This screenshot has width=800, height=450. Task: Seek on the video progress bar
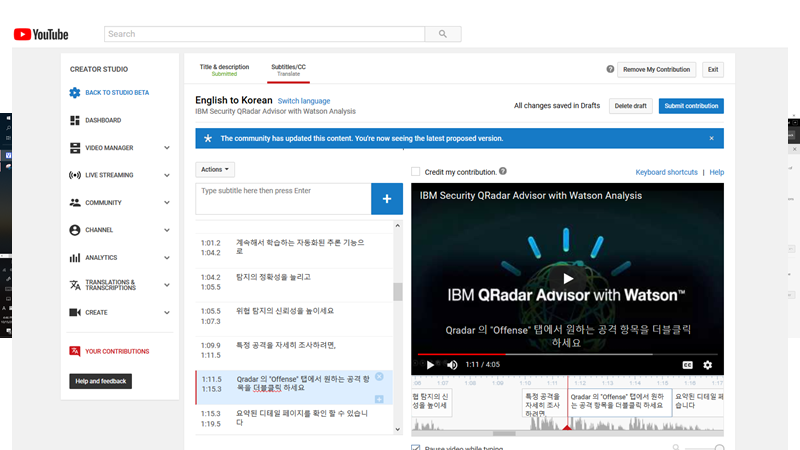[567, 354]
